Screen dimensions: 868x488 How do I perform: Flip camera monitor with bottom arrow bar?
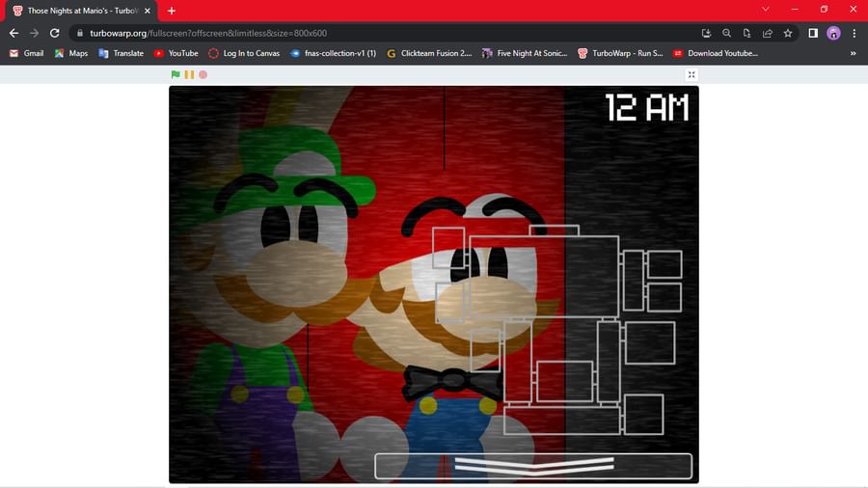click(533, 466)
